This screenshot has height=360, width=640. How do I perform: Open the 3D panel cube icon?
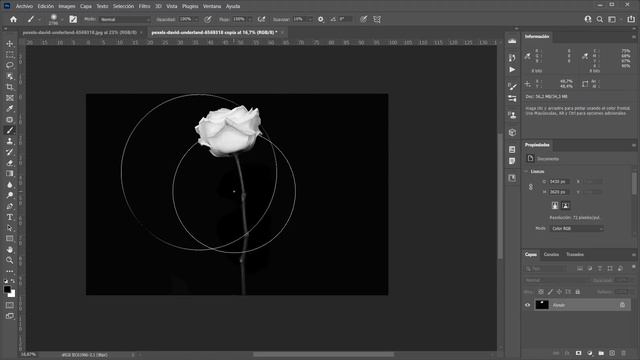512,132
